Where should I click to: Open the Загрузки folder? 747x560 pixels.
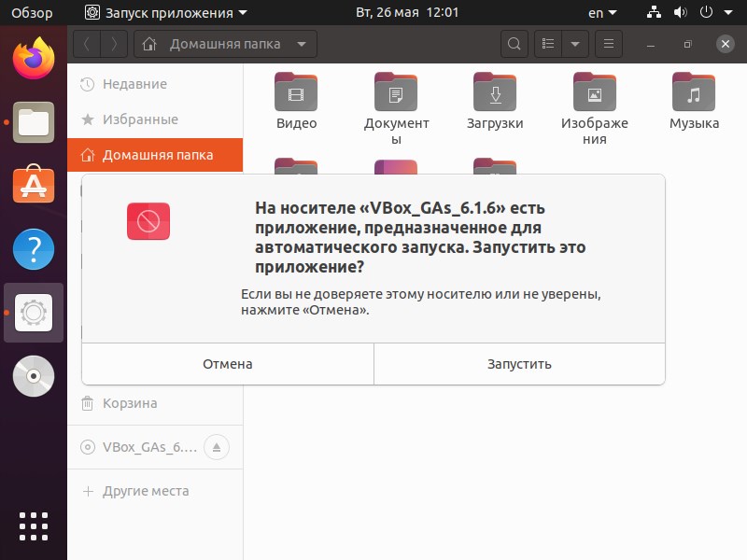[x=495, y=101]
